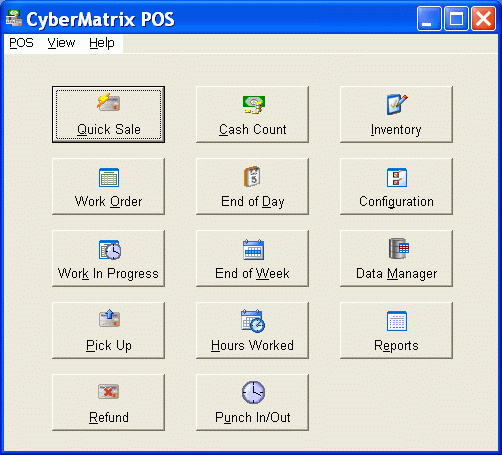Click the Cash Count money icon
This screenshot has height=455, width=502.
[254, 104]
